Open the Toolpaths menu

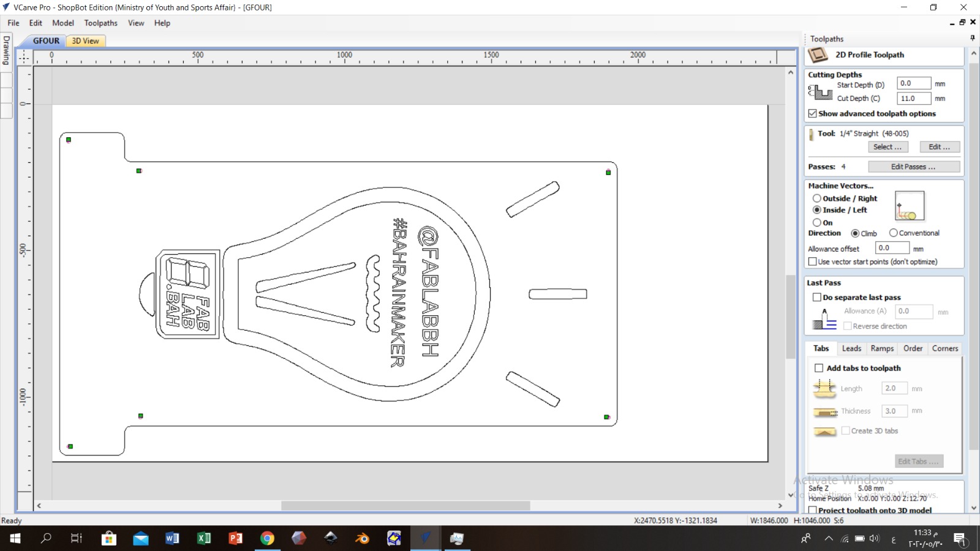tap(101, 23)
